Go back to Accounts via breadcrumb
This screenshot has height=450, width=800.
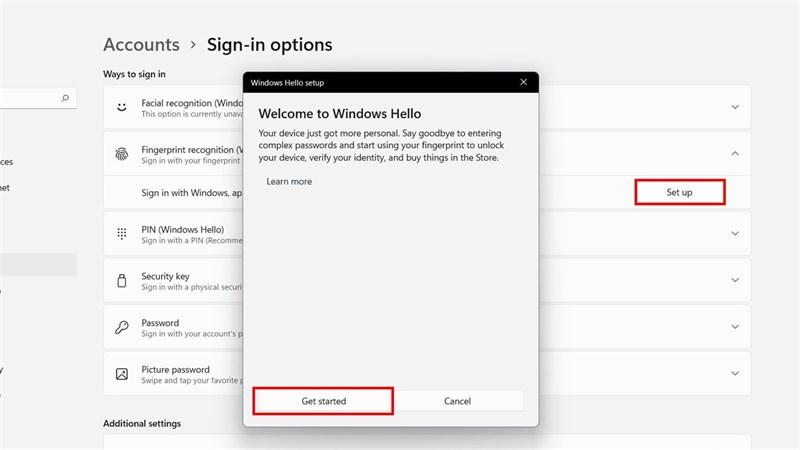tap(141, 45)
